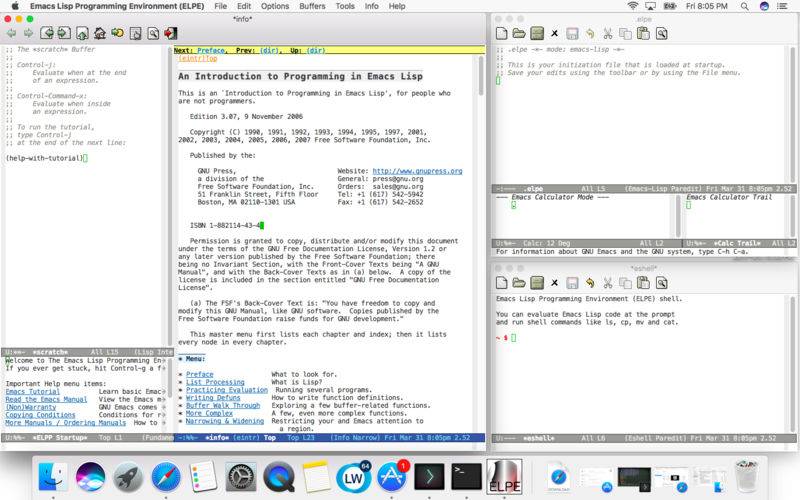Open the Copying Conditions link
800x500 pixels.
click(x=40, y=415)
